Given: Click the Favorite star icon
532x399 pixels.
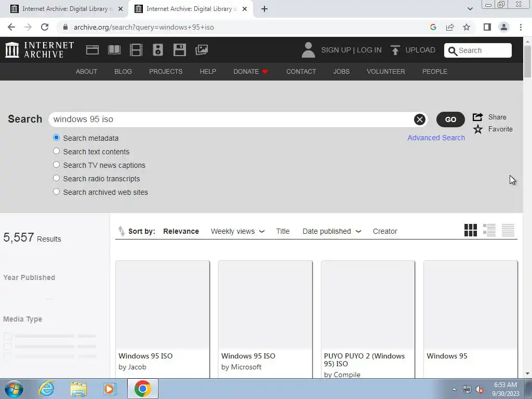Looking at the screenshot, I should pos(478,129).
